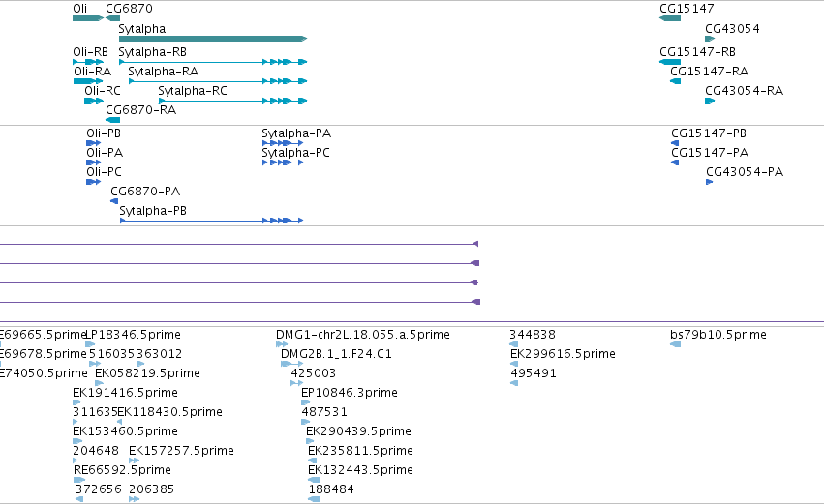This screenshot has width=824, height=504.
Task: Select the Sytalpha-PB protein line
Action: (x=211, y=221)
